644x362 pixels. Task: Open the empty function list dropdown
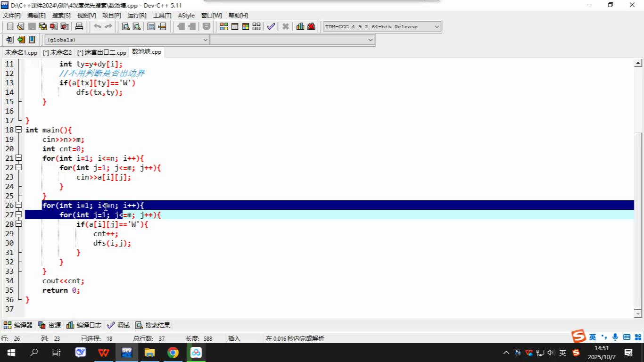(370, 40)
